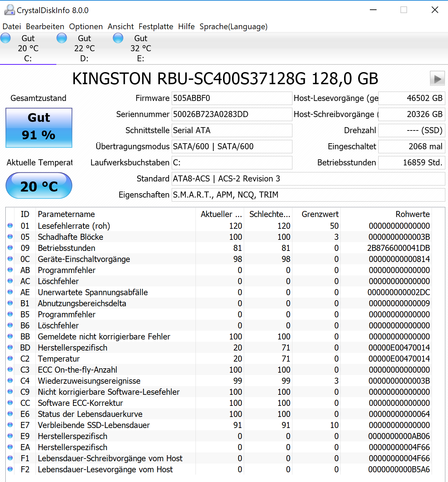This screenshot has height=482, width=448.
Task: Click the 20 °C temperature button
Action: click(39, 185)
